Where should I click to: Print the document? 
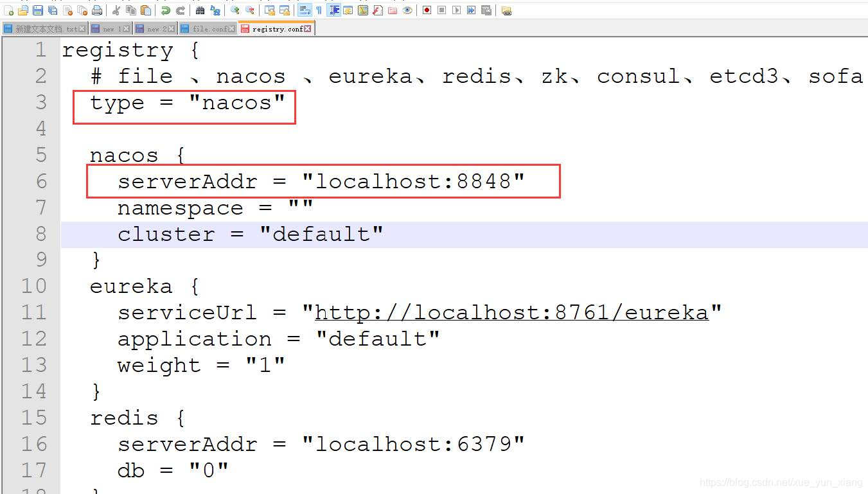tap(97, 10)
